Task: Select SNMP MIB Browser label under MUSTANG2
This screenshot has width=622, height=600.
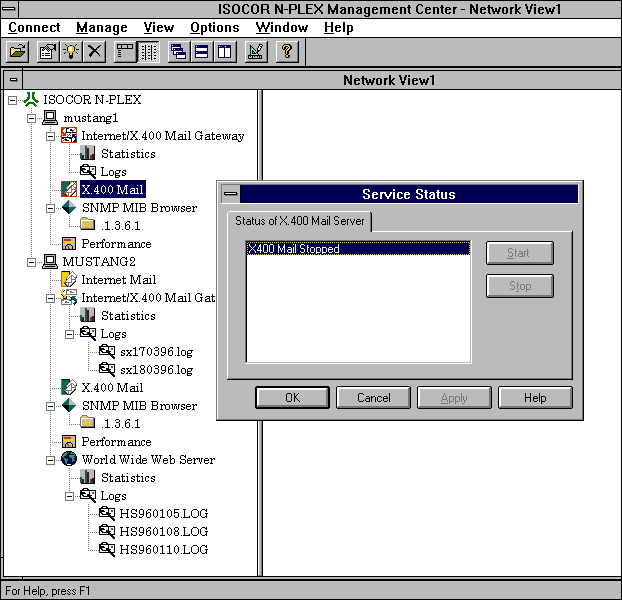Action: click(139, 406)
